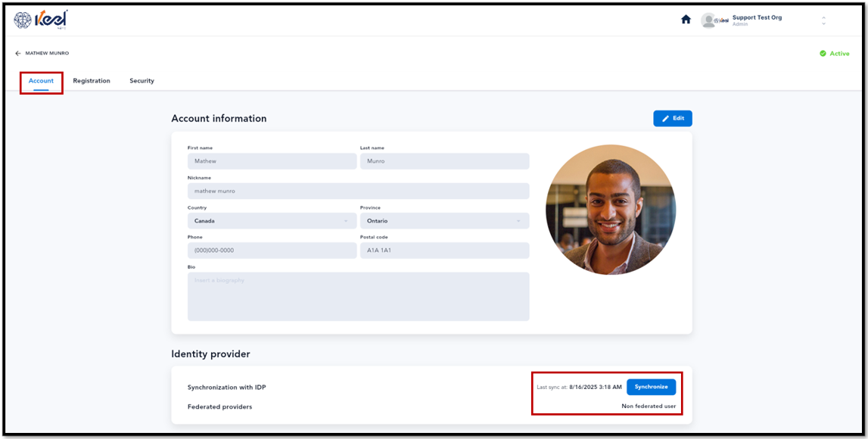Click the Last sync timestamp 8/16/2025 3:18 AM
The image size is (868, 439).
tap(595, 387)
